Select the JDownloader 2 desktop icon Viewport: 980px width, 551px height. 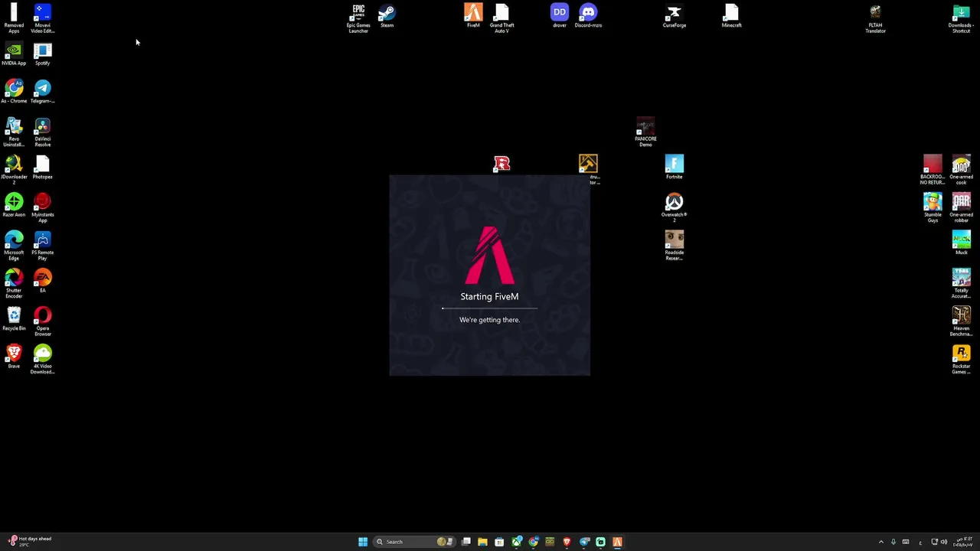tap(14, 170)
